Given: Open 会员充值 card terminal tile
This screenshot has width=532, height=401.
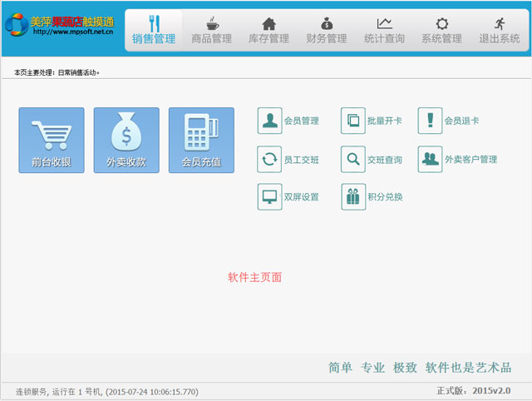Looking at the screenshot, I should click(x=201, y=140).
